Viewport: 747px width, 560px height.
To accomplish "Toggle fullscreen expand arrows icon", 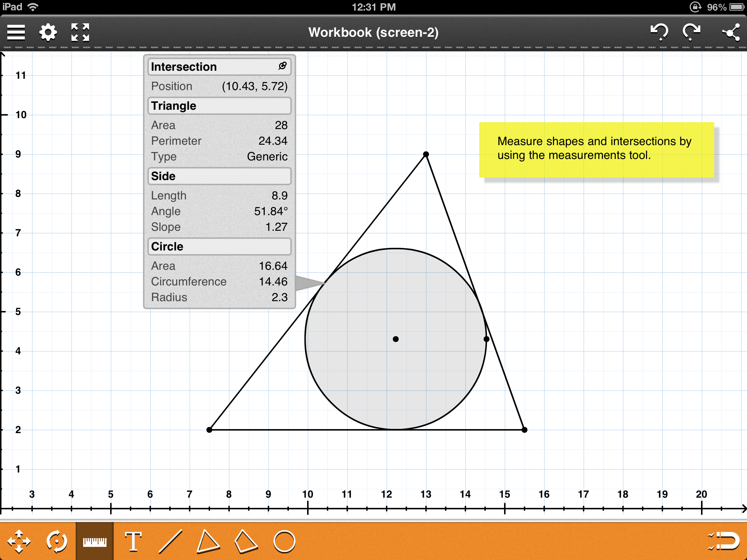I will point(80,32).
